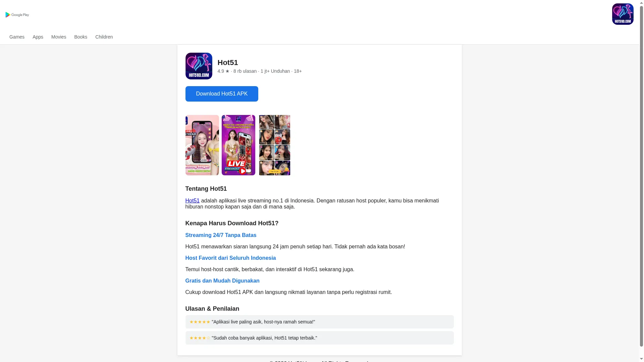Click the Hot51 app icon beside the title
Screen dimensions: 644x362
click(x=199, y=66)
